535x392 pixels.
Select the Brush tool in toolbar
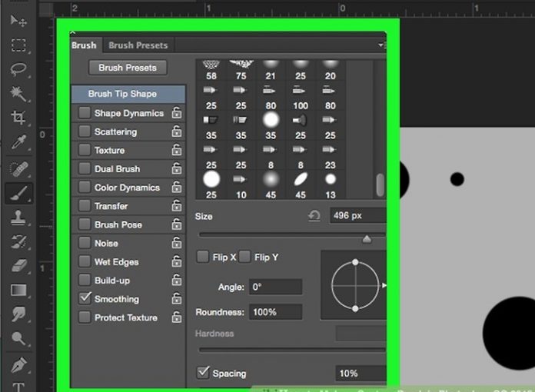pyautogui.click(x=18, y=192)
